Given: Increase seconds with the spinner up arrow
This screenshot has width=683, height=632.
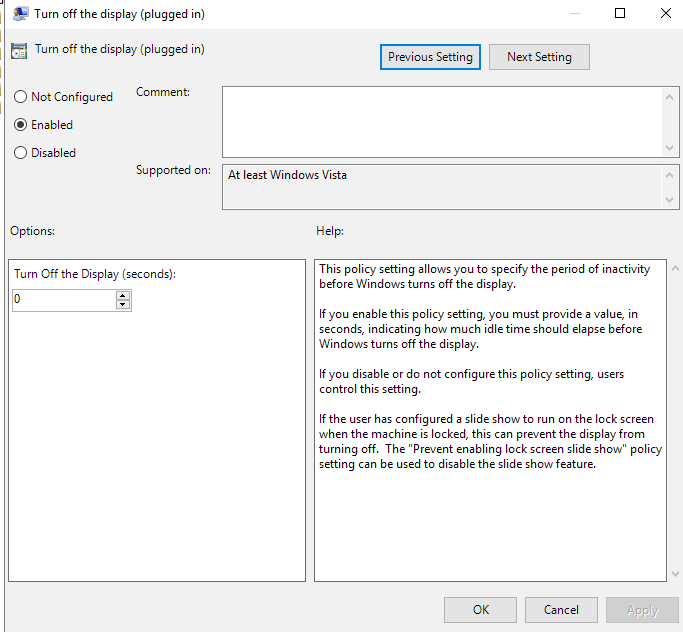Looking at the screenshot, I should [123, 295].
